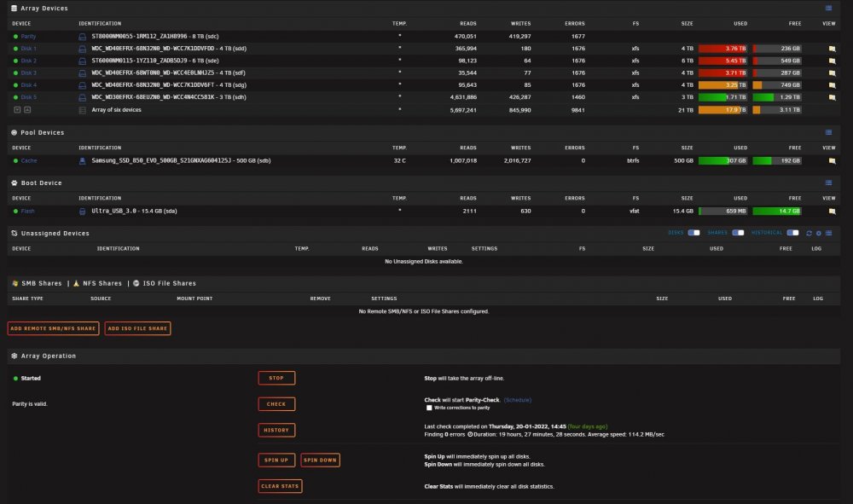The height and width of the screenshot is (504, 853).
Task: Check Write corrections to parity box
Action: click(x=429, y=408)
